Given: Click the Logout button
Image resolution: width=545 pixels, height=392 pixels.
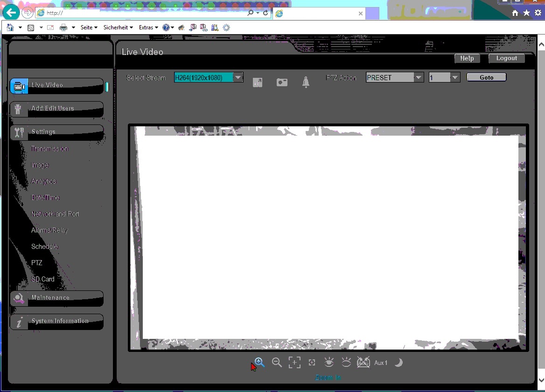Looking at the screenshot, I should point(506,58).
